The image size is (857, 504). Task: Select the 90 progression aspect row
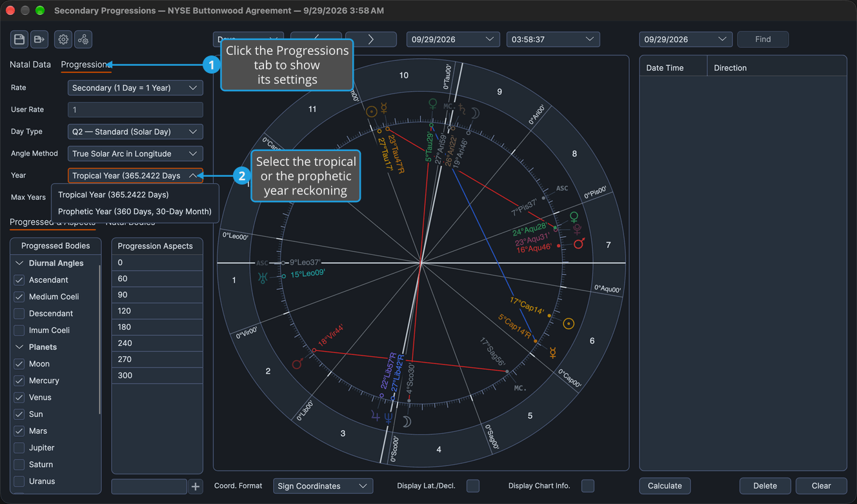point(157,295)
